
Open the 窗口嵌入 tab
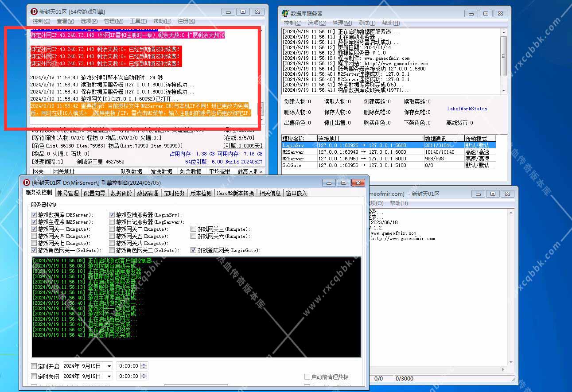[x=296, y=193]
